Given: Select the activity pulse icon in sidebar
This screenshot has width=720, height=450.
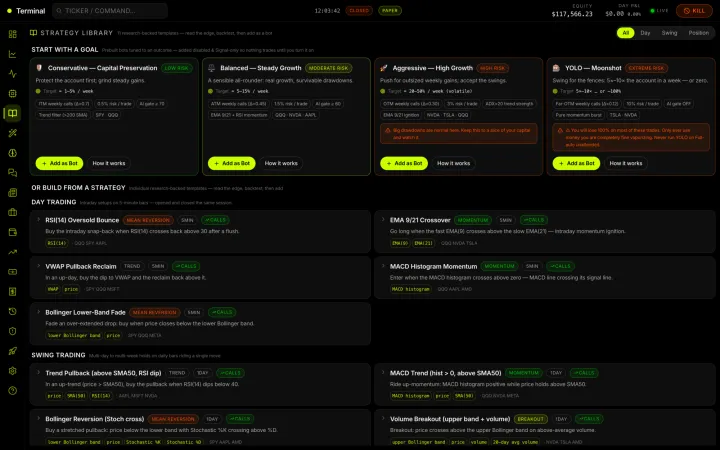Looking at the screenshot, I should (x=12, y=74).
